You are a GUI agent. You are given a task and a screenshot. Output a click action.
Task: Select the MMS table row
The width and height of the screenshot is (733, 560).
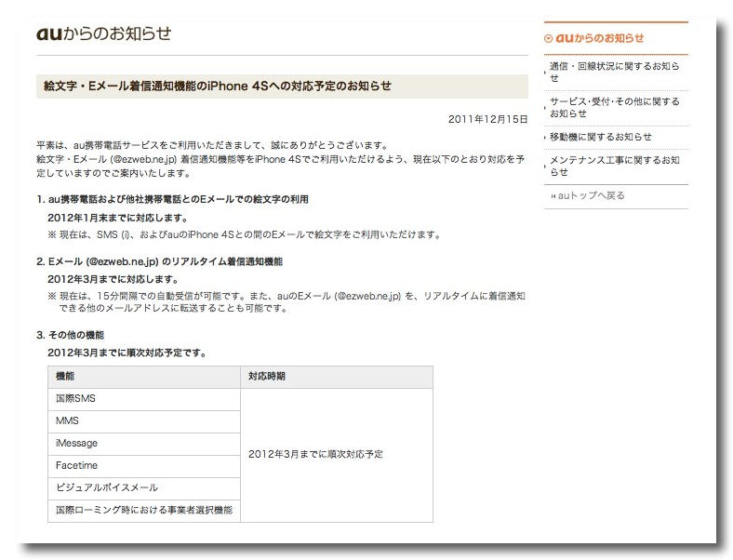pos(144,421)
